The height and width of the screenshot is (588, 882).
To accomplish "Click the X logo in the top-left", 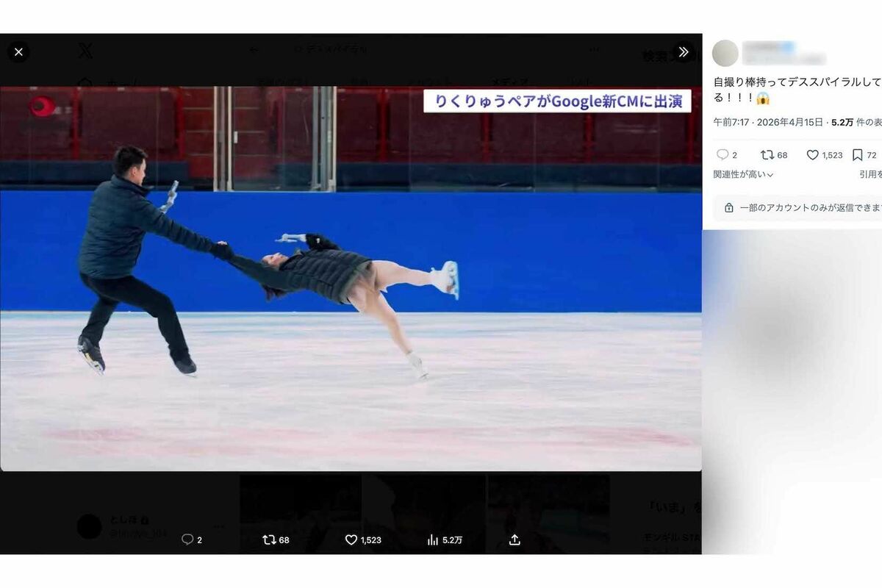I will point(85,51).
